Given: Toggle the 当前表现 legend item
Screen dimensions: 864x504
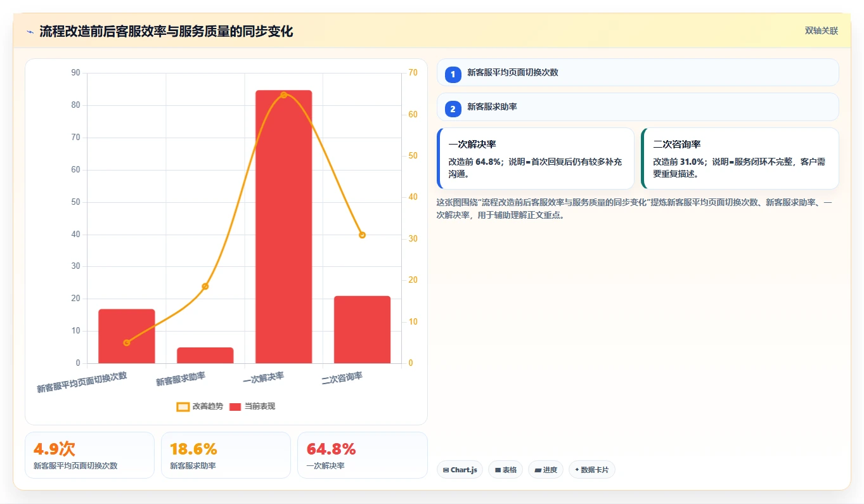Looking at the screenshot, I should point(252,406).
